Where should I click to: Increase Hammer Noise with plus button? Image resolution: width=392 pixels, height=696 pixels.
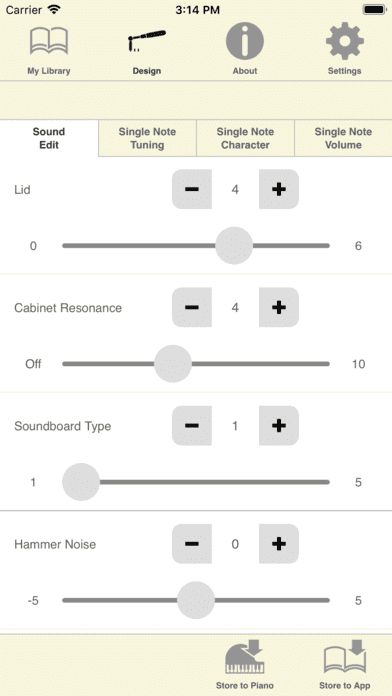click(x=279, y=544)
